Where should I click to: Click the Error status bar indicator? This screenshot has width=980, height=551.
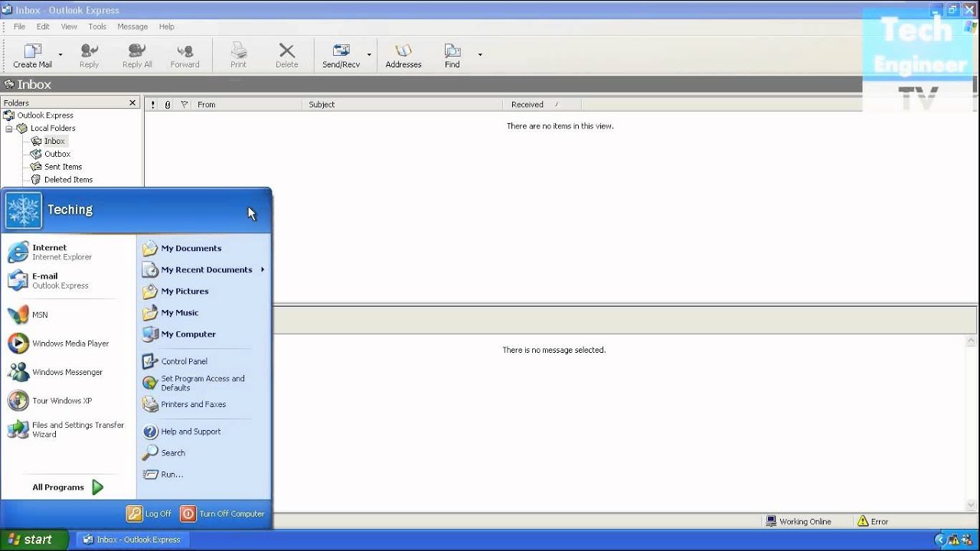click(x=874, y=521)
